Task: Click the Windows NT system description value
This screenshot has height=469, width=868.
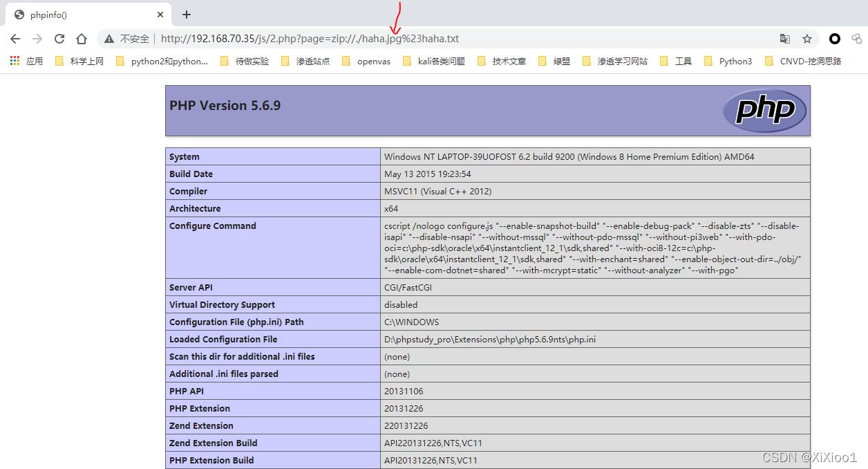Action: point(569,157)
